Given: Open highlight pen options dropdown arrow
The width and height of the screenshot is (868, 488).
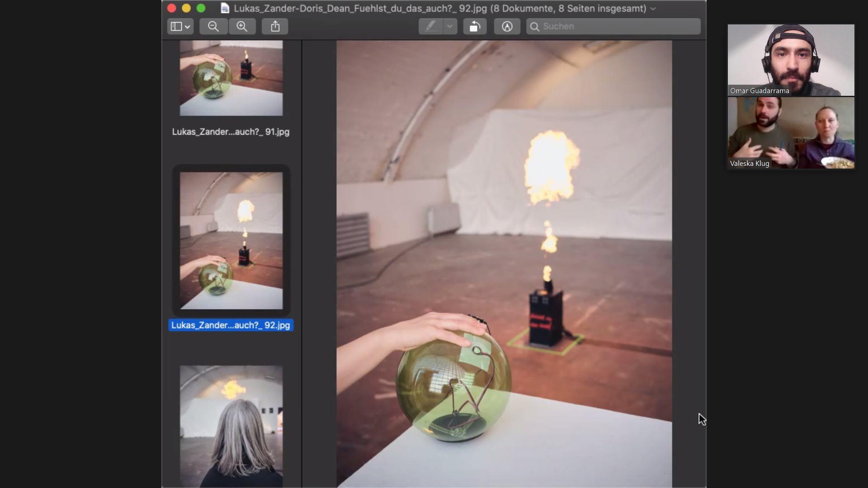Looking at the screenshot, I should coord(450,27).
